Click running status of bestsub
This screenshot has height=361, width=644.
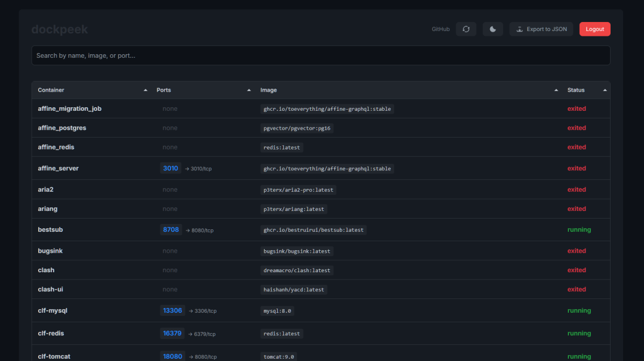click(579, 230)
